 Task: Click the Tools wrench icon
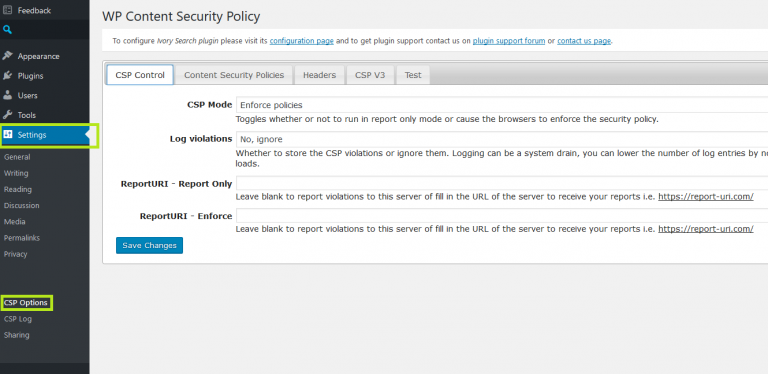point(7,115)
